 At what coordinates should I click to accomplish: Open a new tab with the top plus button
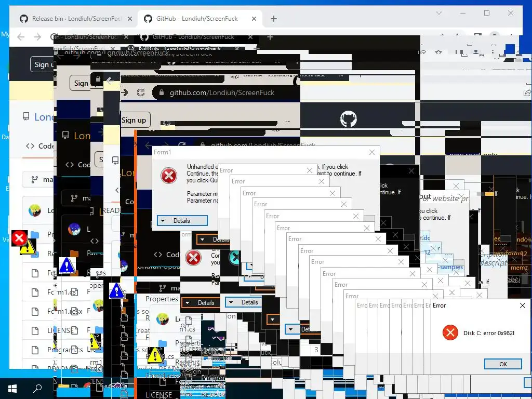tap(274, 19)
